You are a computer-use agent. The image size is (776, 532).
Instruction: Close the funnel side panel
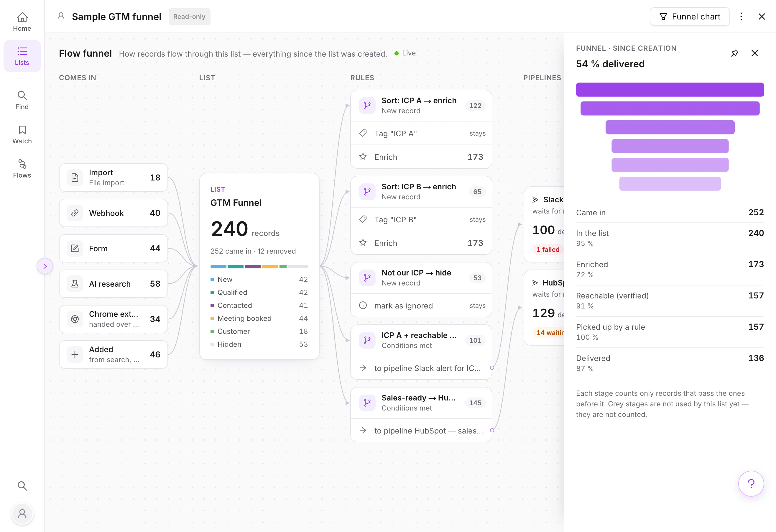point(755,53)
